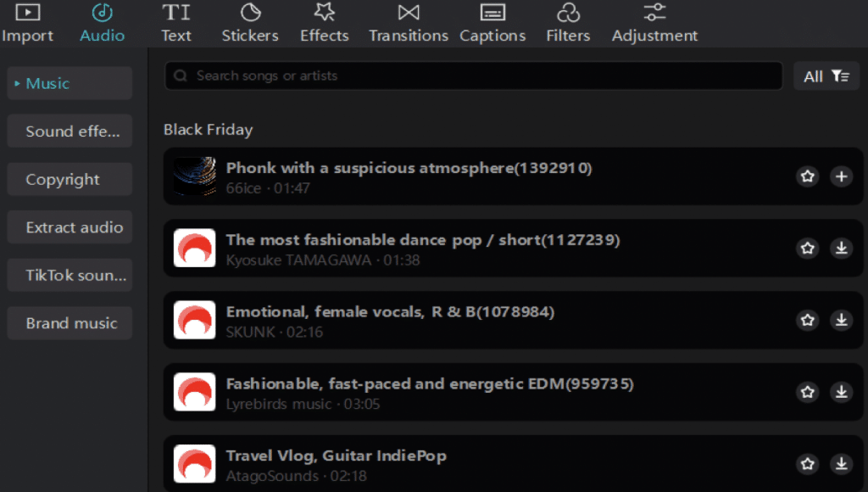Download the Travel Vlog, Guitar IndiePop track

click(x=842, y=464)
